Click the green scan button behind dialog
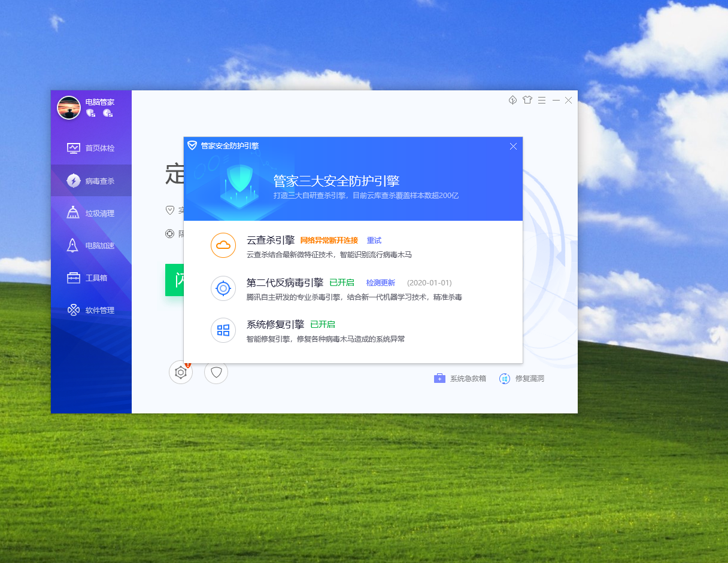 [x=174, y=279]
